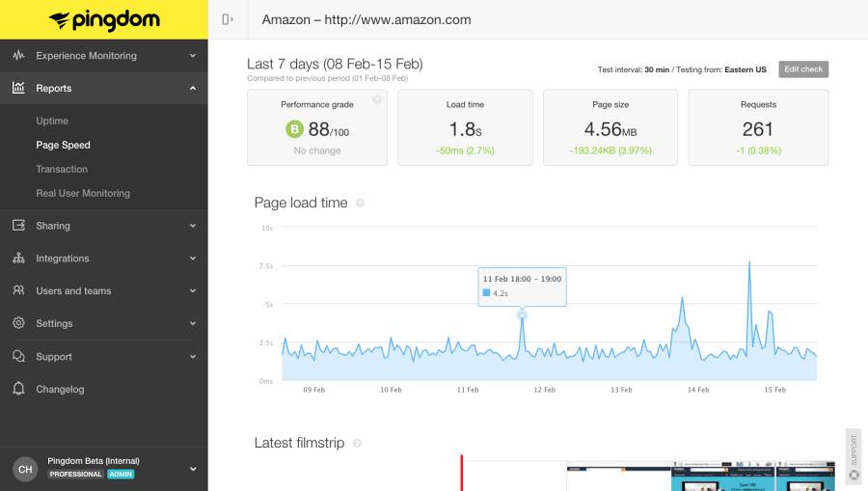This screenshot has width=868, height=491.
Task: Open help icon beside Page load time
Action: pyautogui.click(x=360, y=204)
